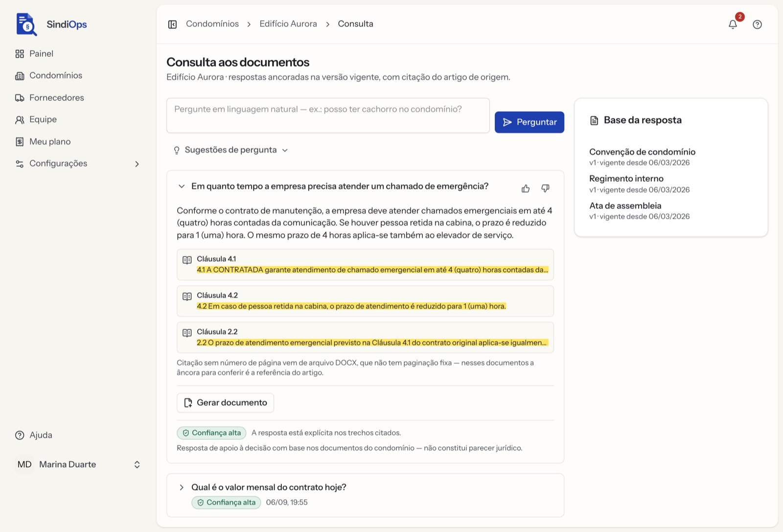
Task: Click the Painel grid icon
Action: tap(20, 54)
